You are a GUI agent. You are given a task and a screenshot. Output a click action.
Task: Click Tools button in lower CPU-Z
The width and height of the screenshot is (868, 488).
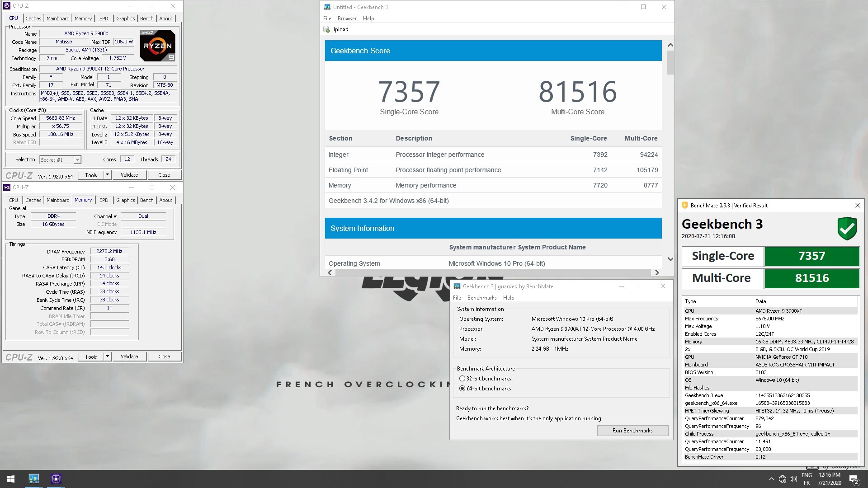[x=91, y=357]
